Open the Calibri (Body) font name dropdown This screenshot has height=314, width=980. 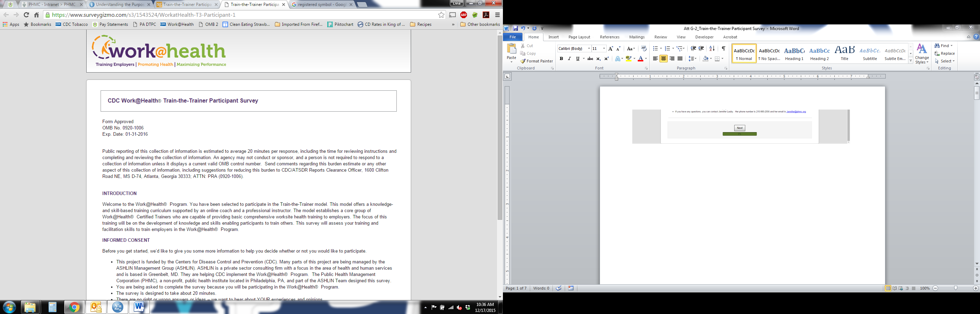coord(589,48)
